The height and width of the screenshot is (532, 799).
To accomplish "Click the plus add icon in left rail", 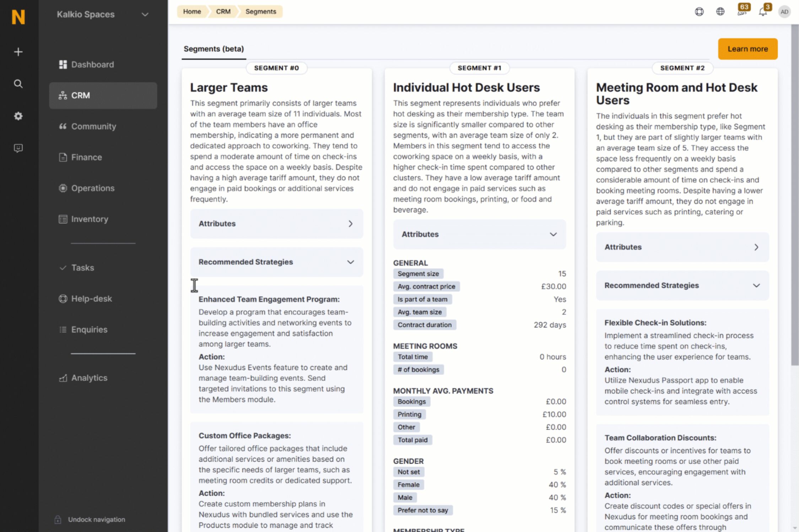I will tap(18, 52).
